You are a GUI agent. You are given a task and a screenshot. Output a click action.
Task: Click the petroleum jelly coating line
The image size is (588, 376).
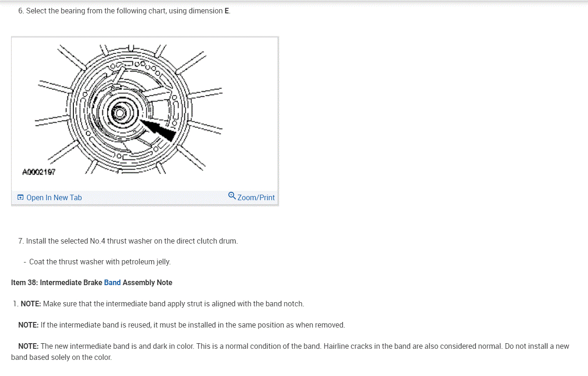tap(97, 262)
